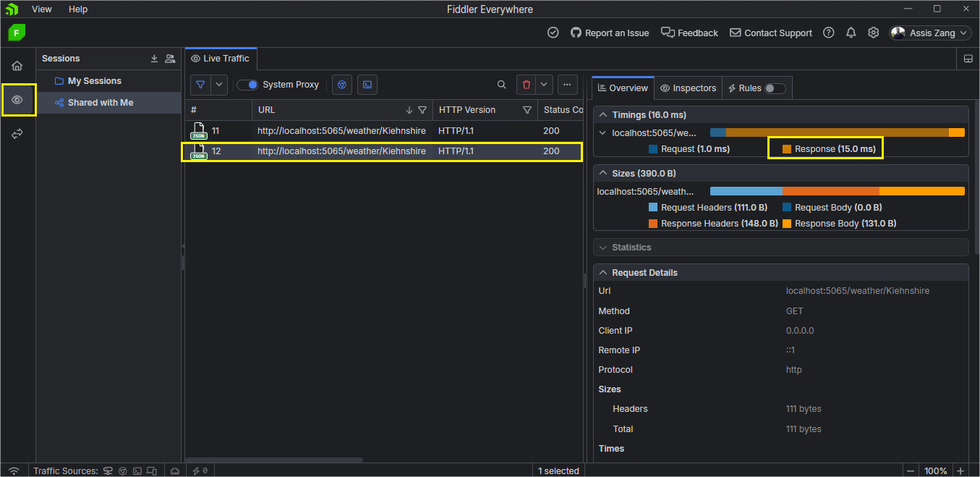Open the zoom level 100% control
Screen dimensions: 980x477
click(x=936, y=470)
